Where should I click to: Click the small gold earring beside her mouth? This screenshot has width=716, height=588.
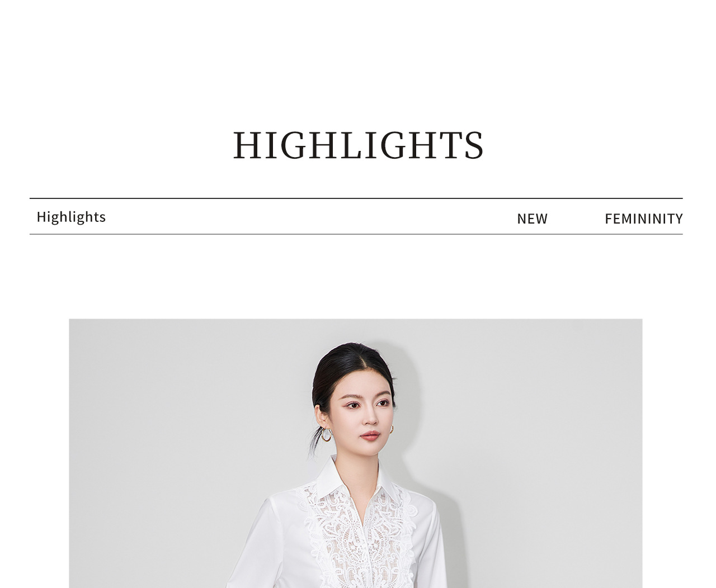[x=392, y=429]
